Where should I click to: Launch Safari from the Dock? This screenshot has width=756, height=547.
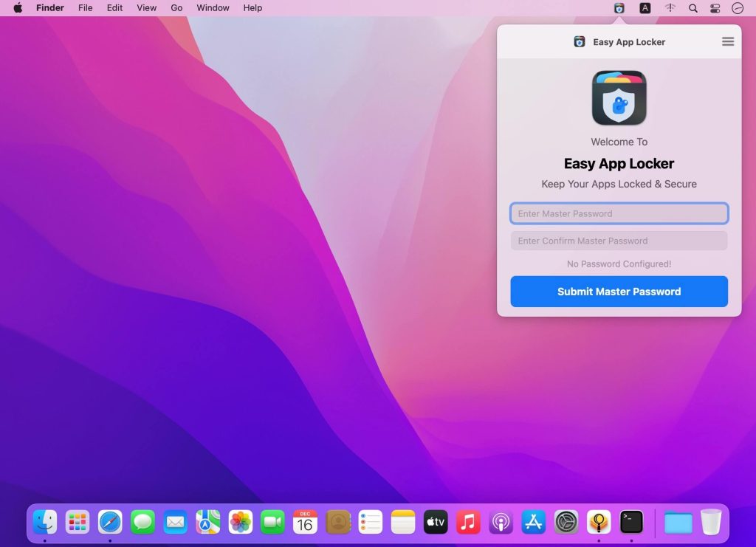click(x=111, y=522)
